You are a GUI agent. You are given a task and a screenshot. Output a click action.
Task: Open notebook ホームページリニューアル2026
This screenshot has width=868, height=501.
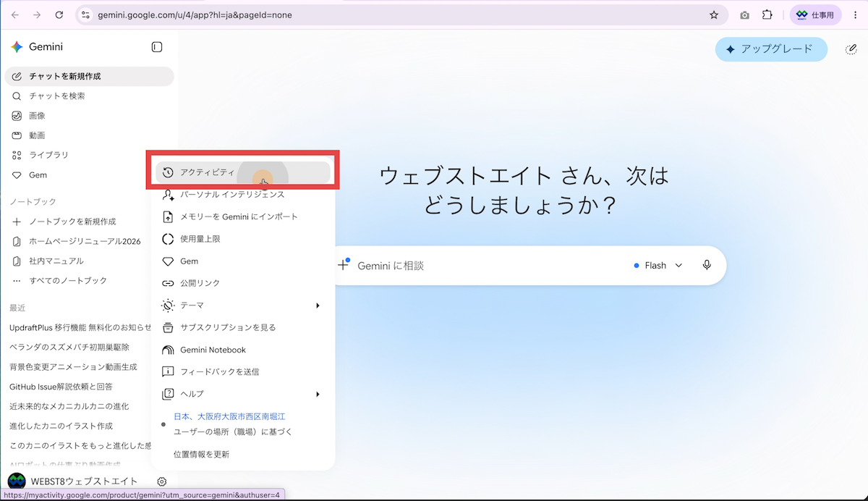(76, 241)
